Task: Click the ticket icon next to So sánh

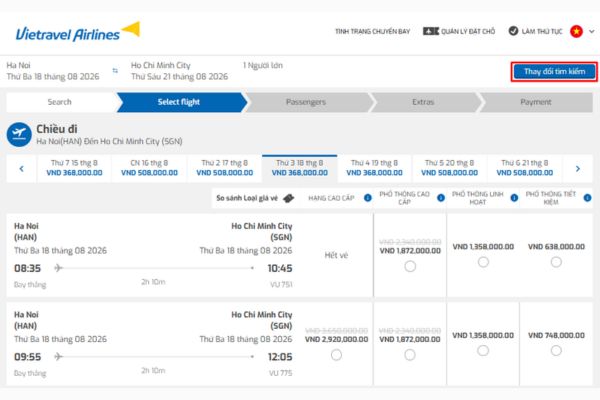Action: pyautogui.click(x=289, y=198)
